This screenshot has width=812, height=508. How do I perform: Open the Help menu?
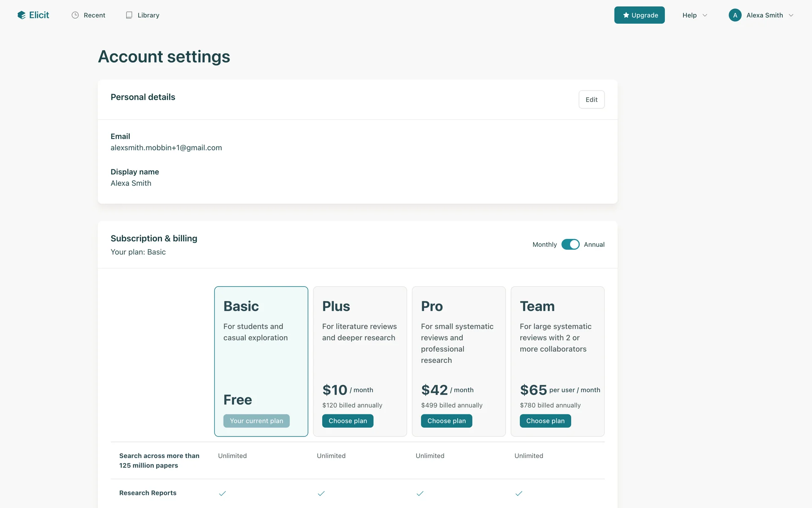[x=689, y=15]
